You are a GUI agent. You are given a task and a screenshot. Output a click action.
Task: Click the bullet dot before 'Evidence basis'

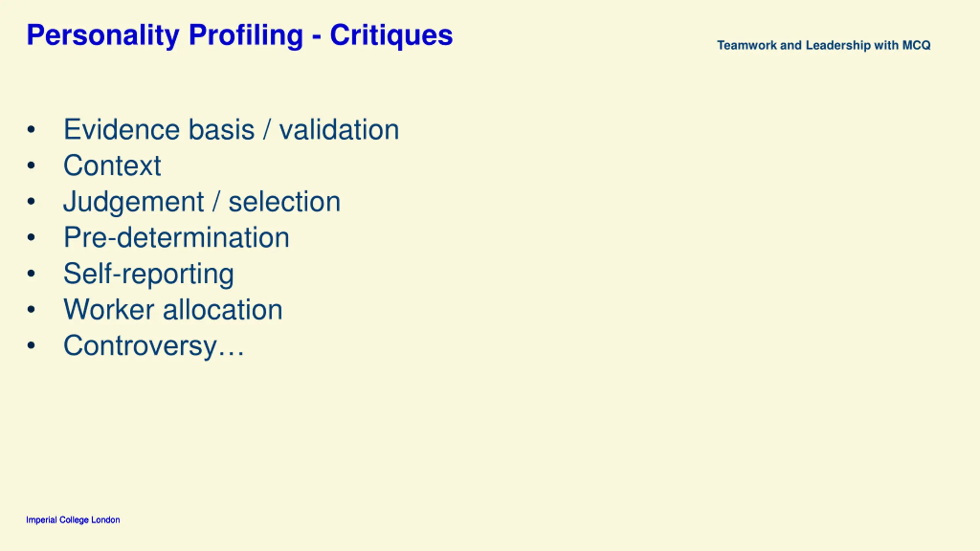[31, 130]
